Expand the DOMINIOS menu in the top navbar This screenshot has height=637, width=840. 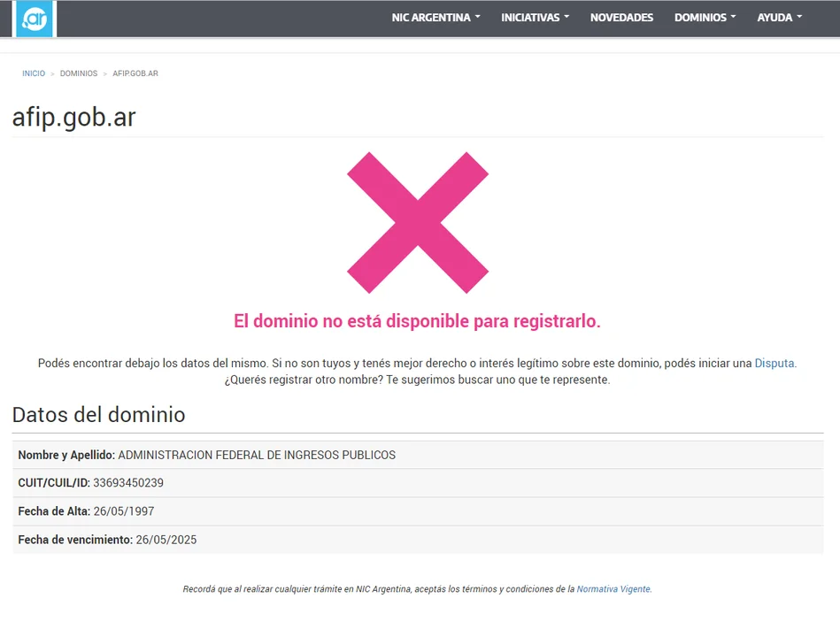pos(705,18)
